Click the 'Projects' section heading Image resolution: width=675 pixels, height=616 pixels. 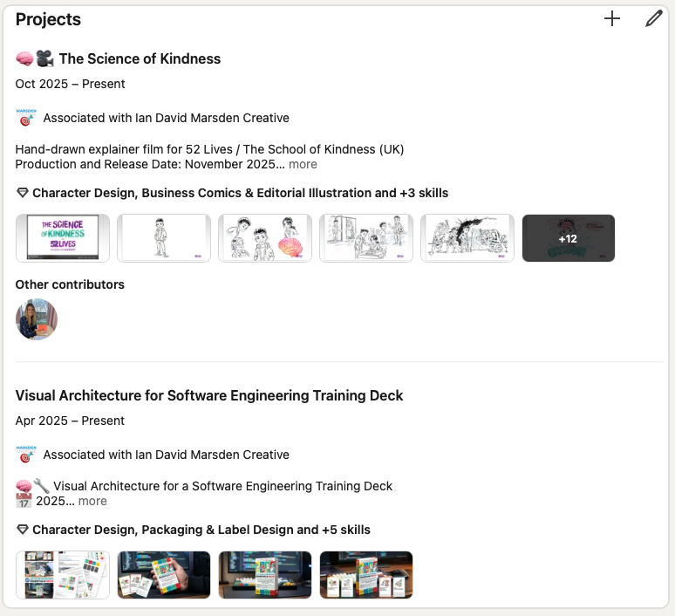point(48,19)
